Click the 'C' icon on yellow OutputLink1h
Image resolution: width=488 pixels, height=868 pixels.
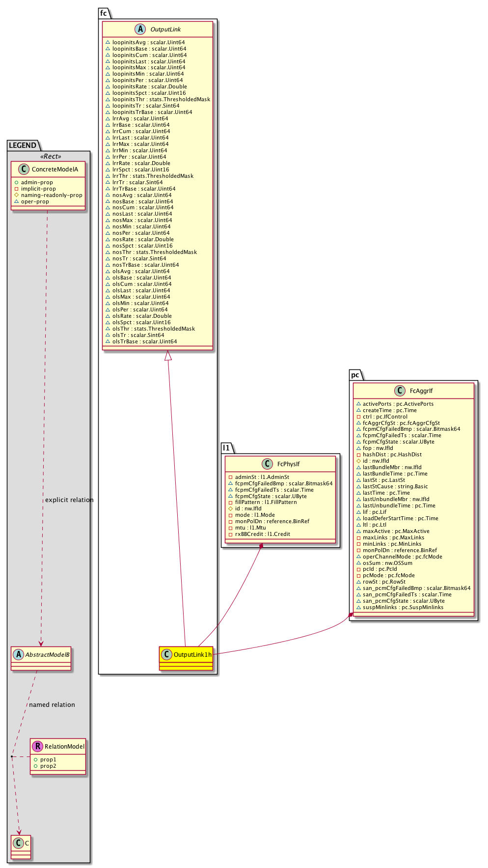click(x=166, y=654)
